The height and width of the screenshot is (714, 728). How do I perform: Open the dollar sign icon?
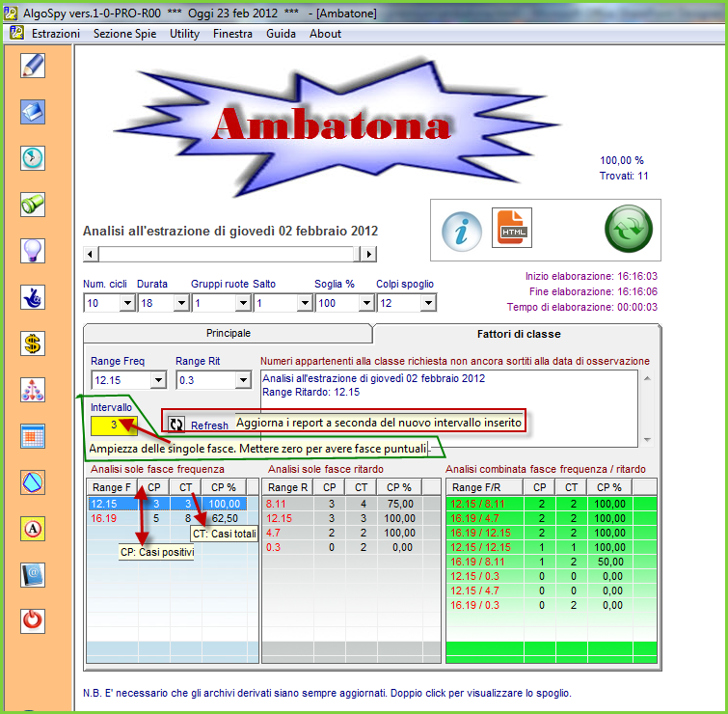click(33, 343)
